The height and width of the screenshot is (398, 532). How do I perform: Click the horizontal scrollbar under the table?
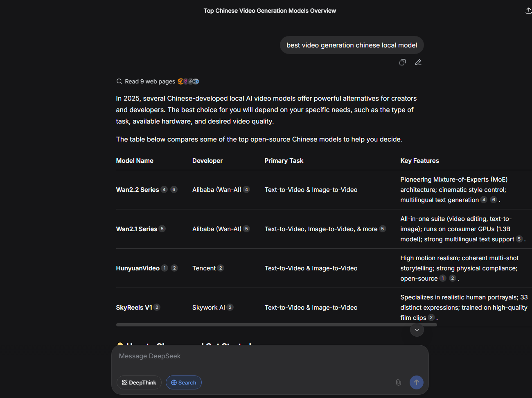[277, 325]
